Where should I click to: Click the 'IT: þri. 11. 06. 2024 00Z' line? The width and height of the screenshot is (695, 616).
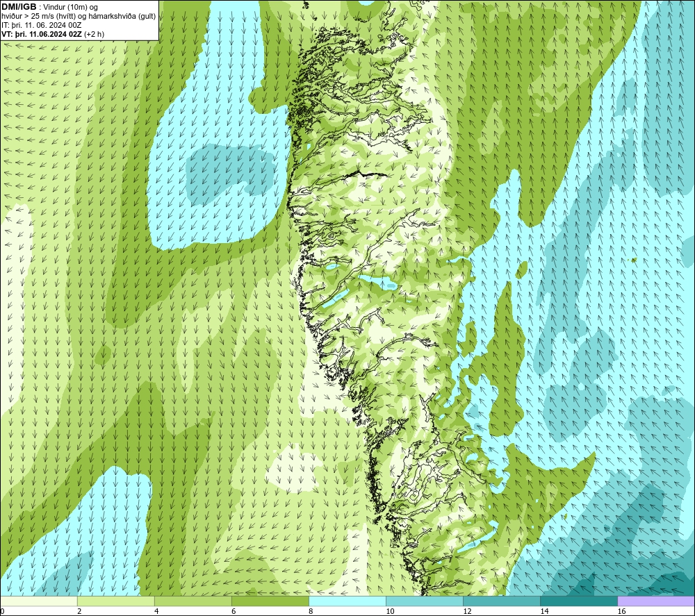coord(41,25)
